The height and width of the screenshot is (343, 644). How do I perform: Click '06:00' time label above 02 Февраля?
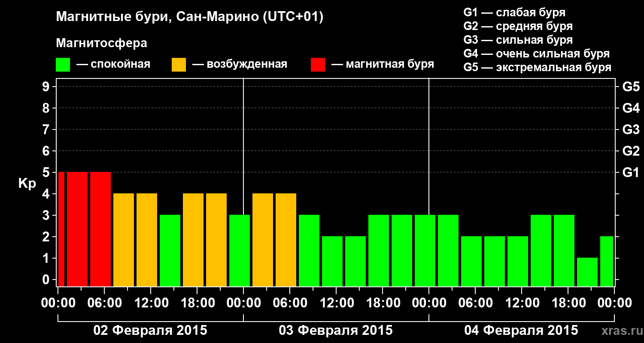[x=104, y=303]
